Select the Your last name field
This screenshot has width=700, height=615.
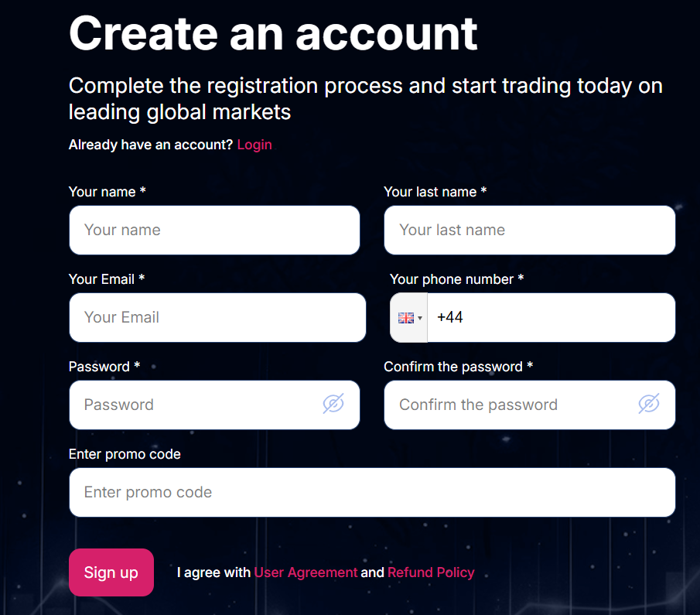coord(530,230)
